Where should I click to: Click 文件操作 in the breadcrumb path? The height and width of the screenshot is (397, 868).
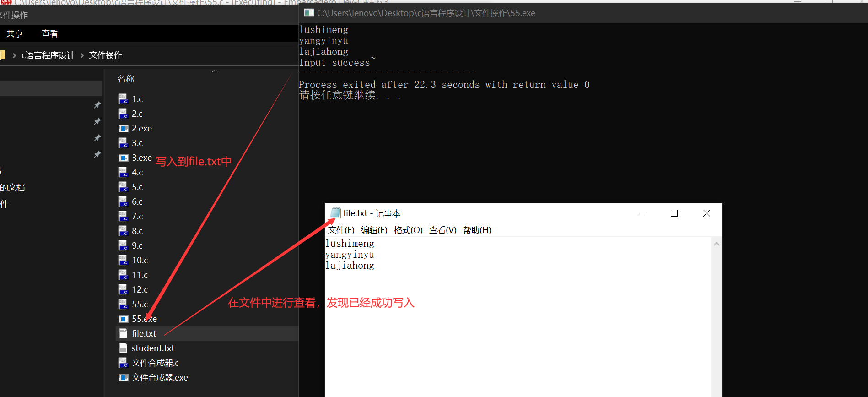point(106,55)
